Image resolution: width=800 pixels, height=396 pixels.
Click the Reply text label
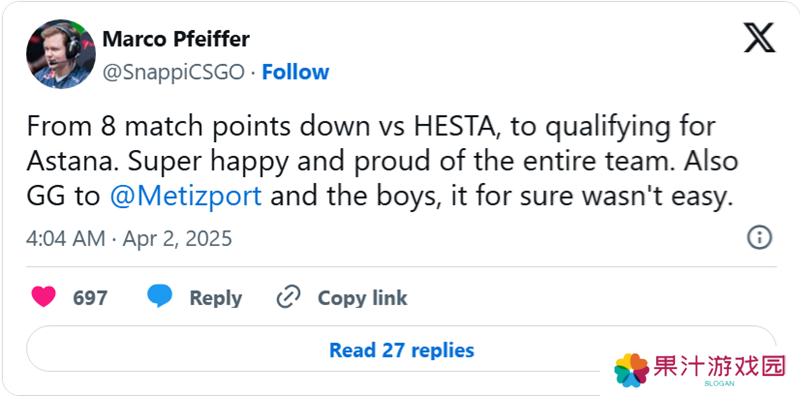216,298
